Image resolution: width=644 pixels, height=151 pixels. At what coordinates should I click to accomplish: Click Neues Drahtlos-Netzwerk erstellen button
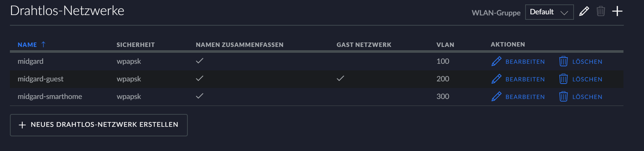pyautogui.click(x=99, y=125)
